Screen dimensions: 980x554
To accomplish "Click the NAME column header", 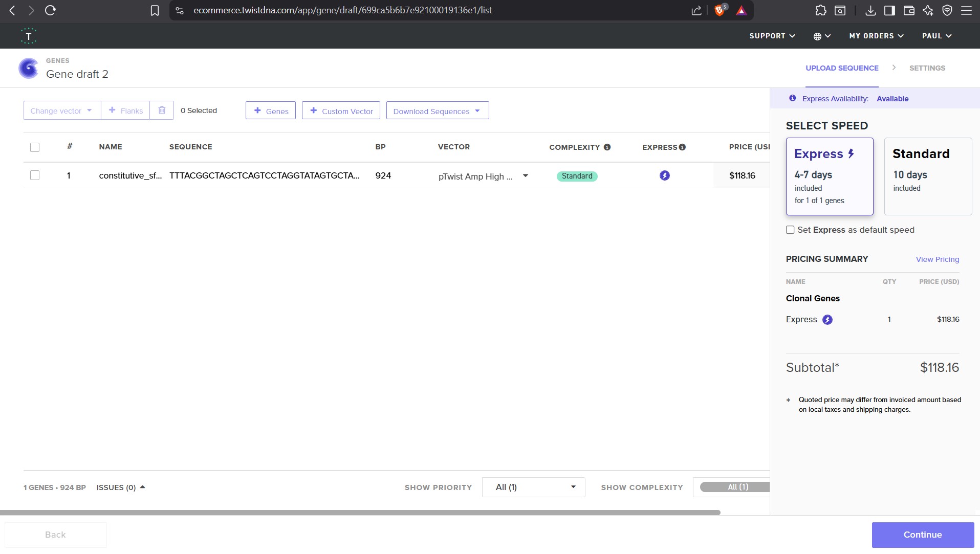I will [x=111, y=147].
